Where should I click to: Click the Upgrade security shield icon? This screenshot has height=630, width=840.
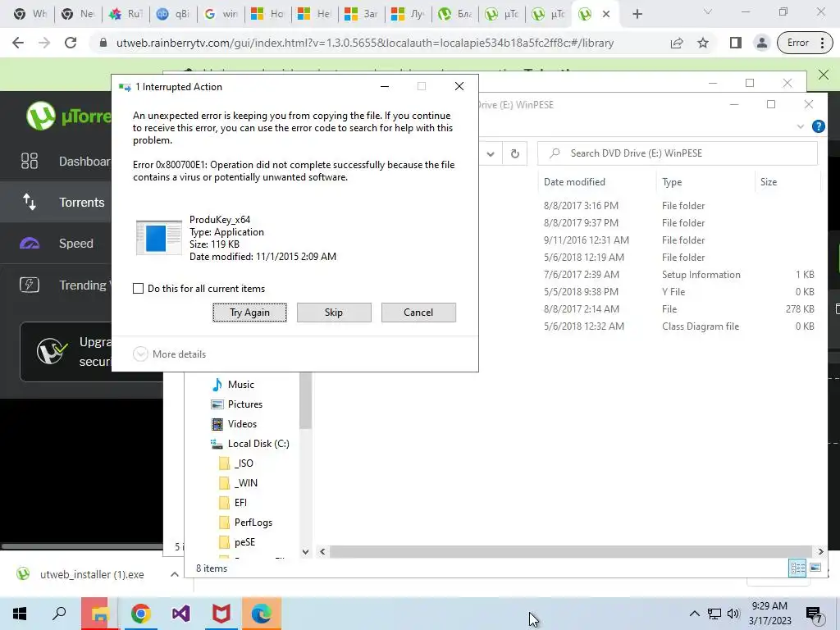(52, 351)
